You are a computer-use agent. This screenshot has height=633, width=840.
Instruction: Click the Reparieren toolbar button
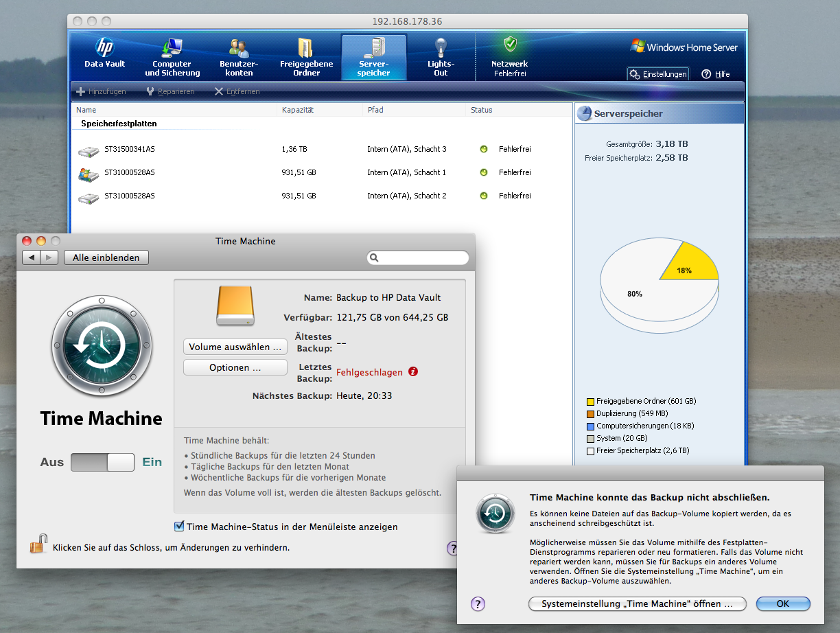[170, 91]
